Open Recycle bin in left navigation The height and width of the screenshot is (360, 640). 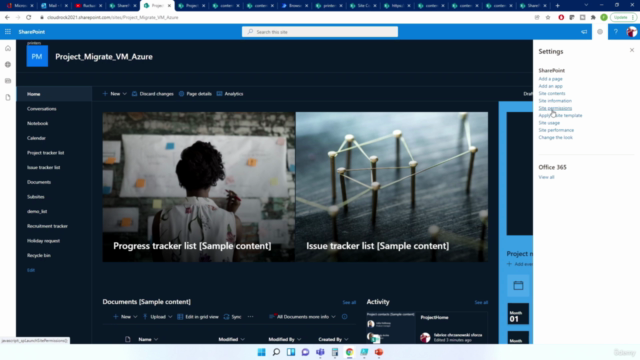pos(39,256)
